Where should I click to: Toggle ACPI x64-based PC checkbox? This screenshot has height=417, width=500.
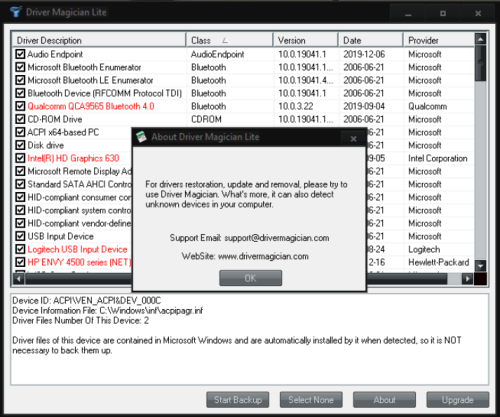(x=20, y=132)
